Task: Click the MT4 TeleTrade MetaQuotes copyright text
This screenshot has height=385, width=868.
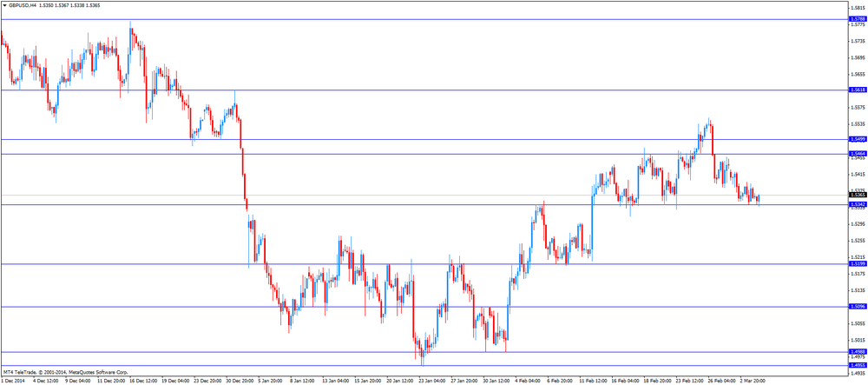Action: pos(66,372)
